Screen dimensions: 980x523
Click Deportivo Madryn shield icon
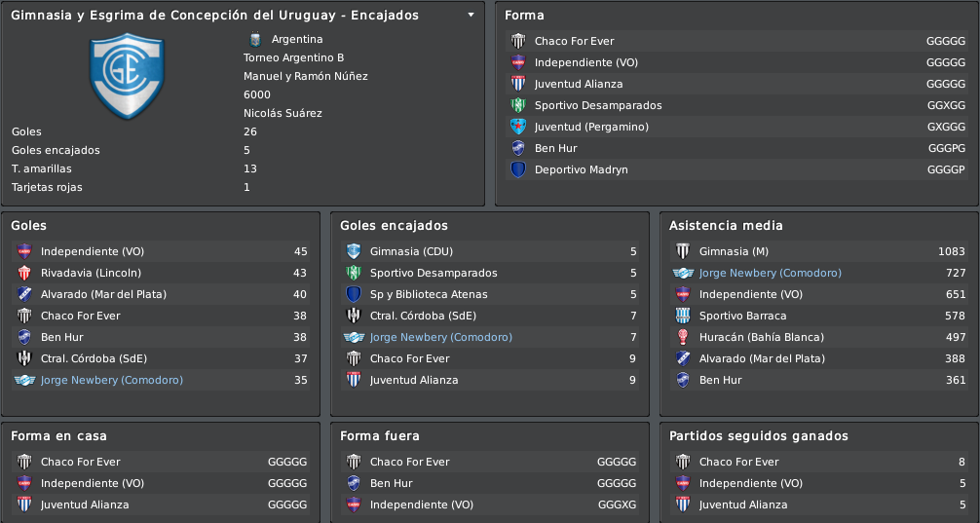[x=518, y=169]
